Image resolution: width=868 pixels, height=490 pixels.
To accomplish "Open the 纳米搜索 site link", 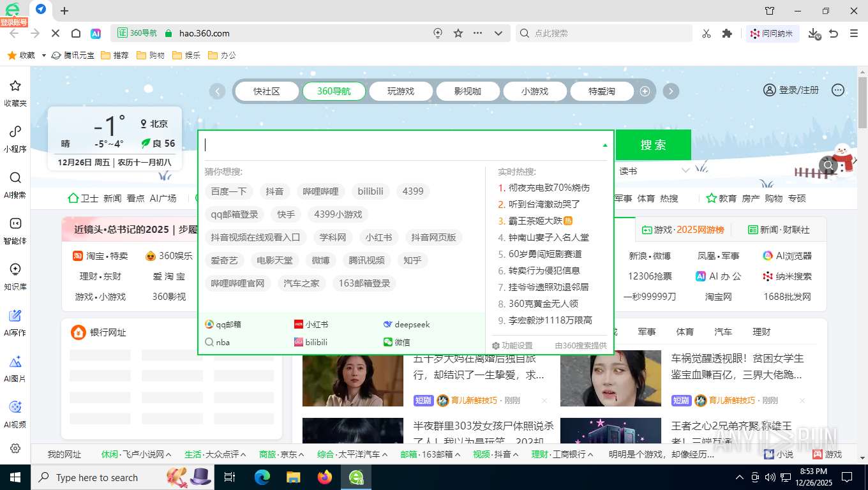I will tap(788, 276).
